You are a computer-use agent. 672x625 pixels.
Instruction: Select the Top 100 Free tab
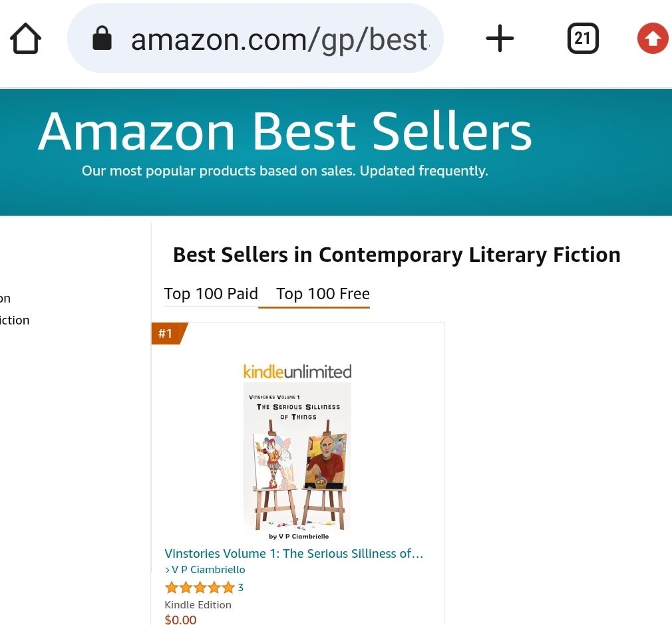pos(323,294)
